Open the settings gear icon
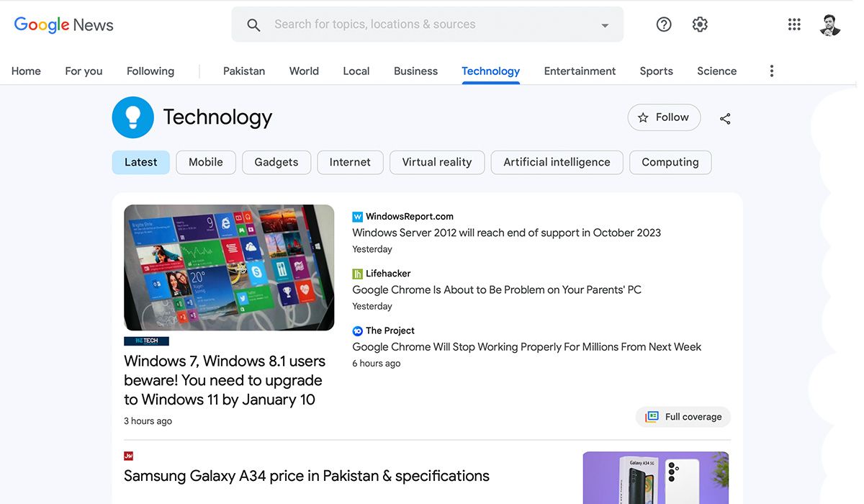This screenshot has width=864, height=504. coord(700,24)
